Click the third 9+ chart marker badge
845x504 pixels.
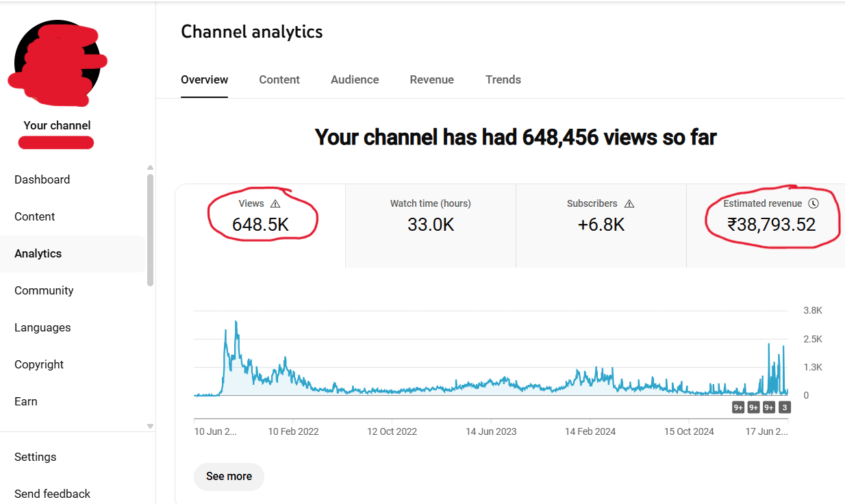(769, 407)
